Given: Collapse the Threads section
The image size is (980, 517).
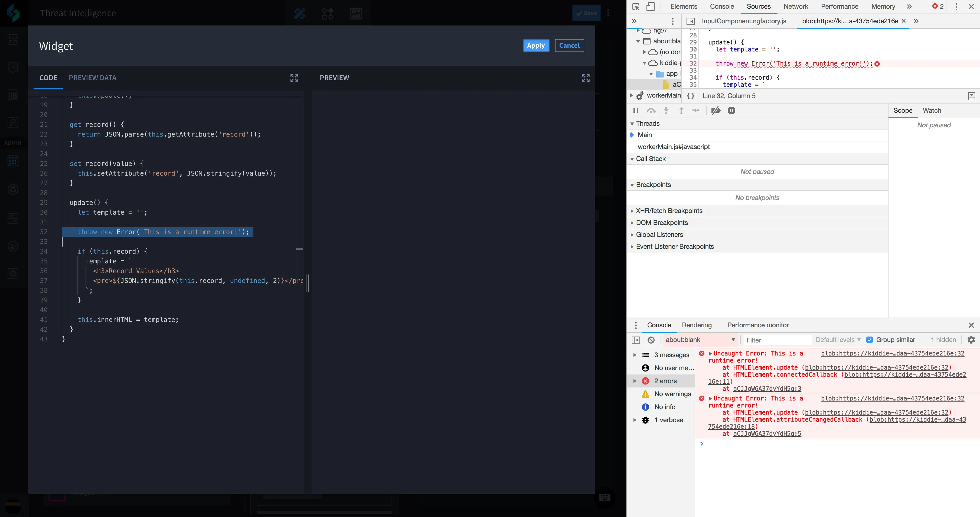Looking at the screenshot, I should point(632,124).
